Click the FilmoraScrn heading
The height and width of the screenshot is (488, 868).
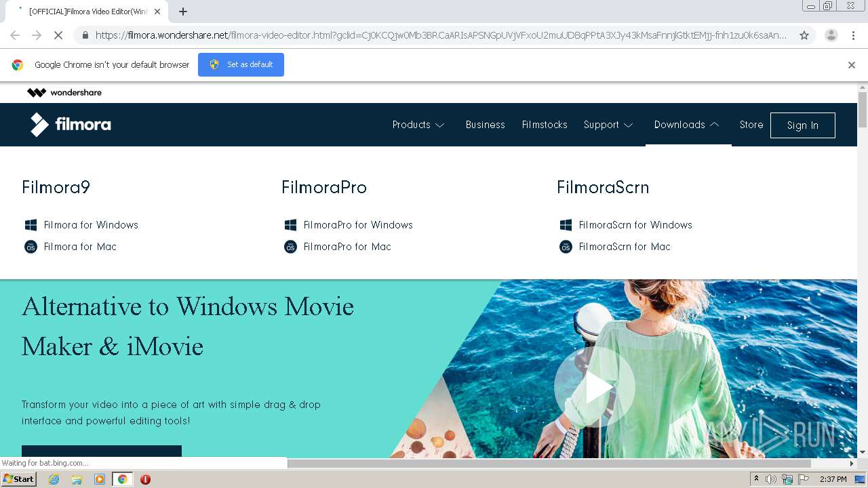(x=603, y=187)
